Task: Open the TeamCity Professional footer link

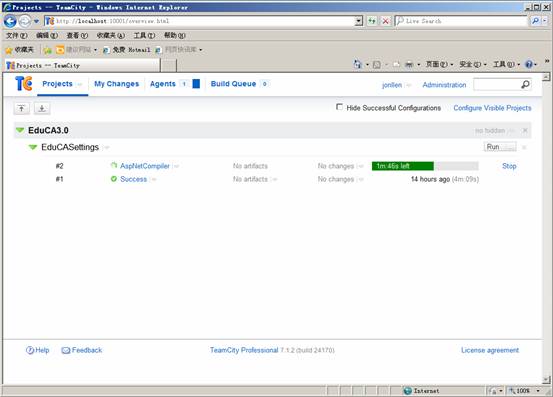Action: click(x=244, y=350)
